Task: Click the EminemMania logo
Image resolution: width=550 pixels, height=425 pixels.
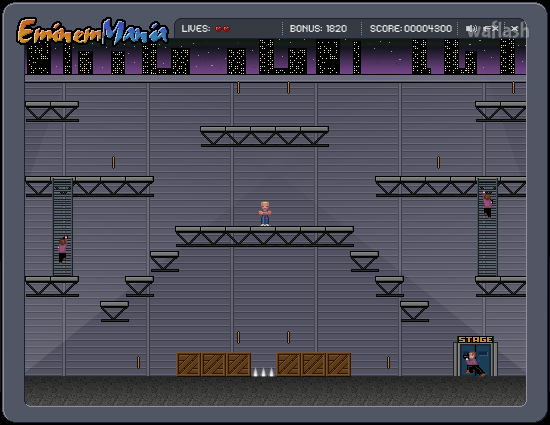Action: click(93, 32)
